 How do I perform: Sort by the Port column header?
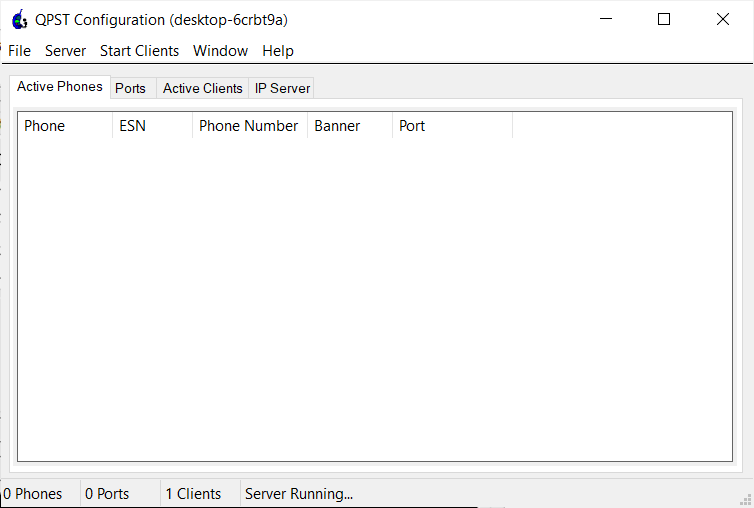click(452, 126)
